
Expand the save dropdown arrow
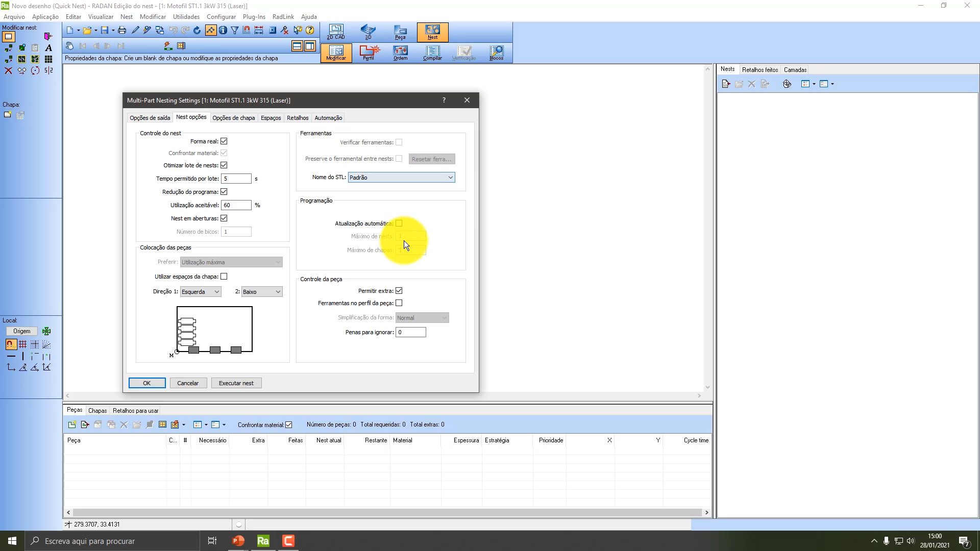click(x=113, y=31)
